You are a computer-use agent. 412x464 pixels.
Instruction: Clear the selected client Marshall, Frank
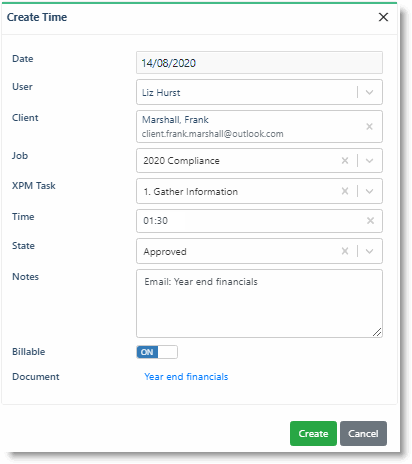pyautogui.click(x=369, y=127)
